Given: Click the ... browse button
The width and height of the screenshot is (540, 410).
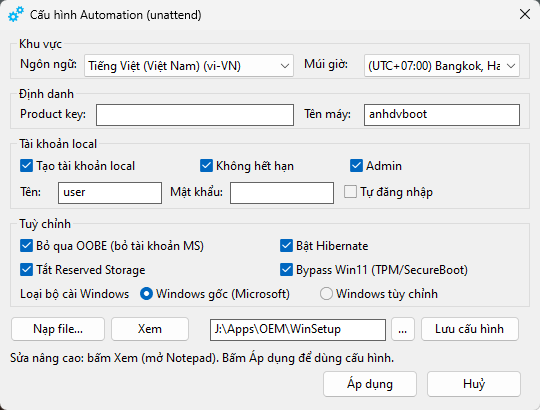Looking at the screenshot, I should tap(403, 329).
